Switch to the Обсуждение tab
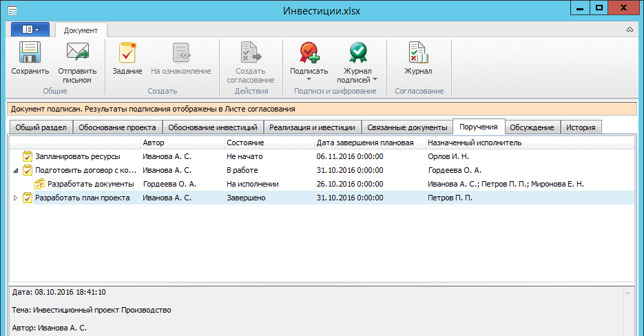The image size is (644, 336). click(x=532, y=127)
